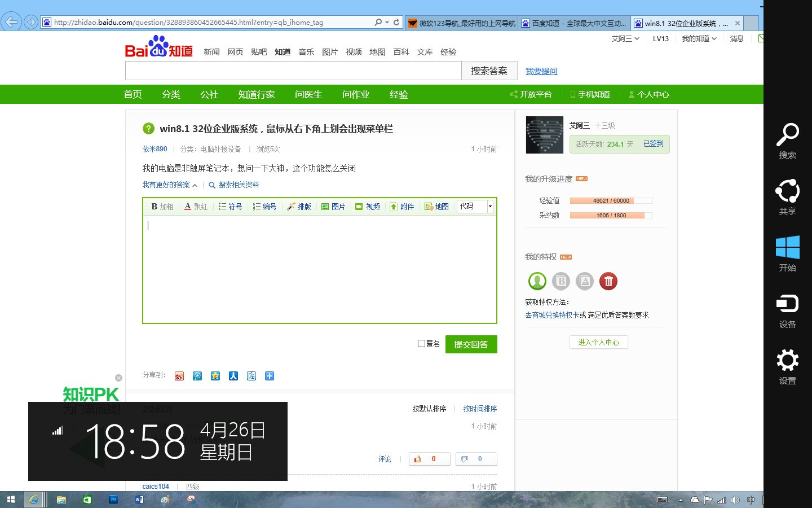Open the Settings charm (设置)

pos(788,367)
